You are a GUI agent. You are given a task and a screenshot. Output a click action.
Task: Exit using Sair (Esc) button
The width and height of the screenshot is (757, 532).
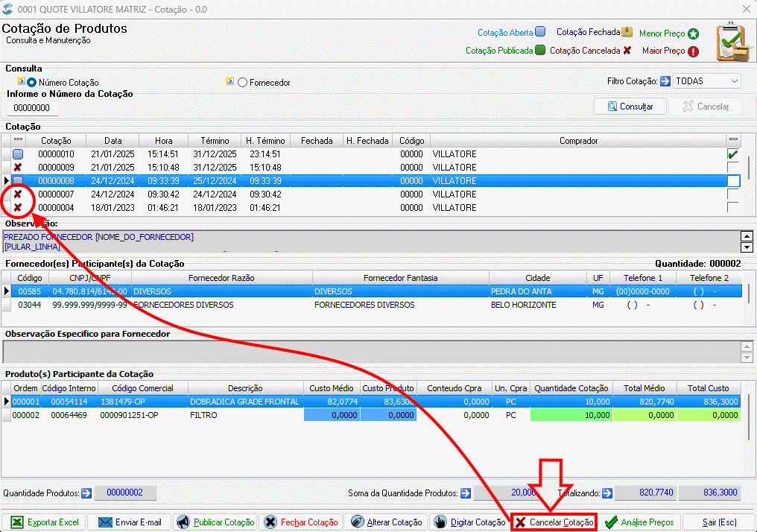tap(719, 522)
